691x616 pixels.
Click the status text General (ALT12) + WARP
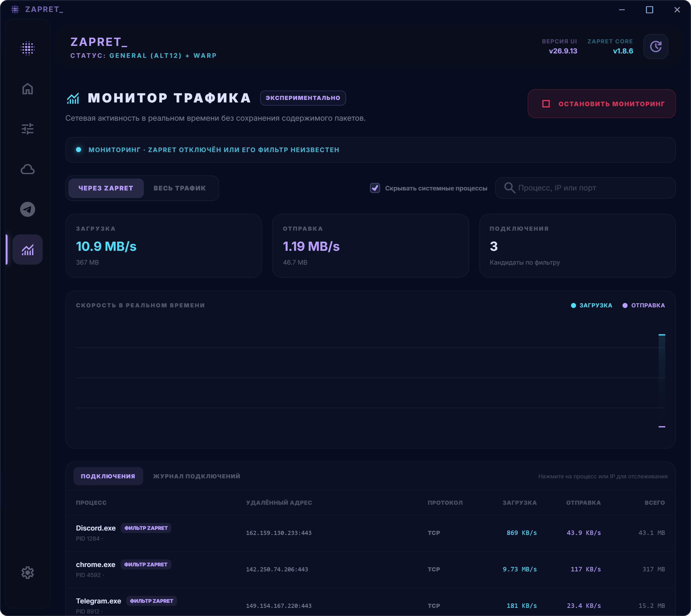coord(163,56)
